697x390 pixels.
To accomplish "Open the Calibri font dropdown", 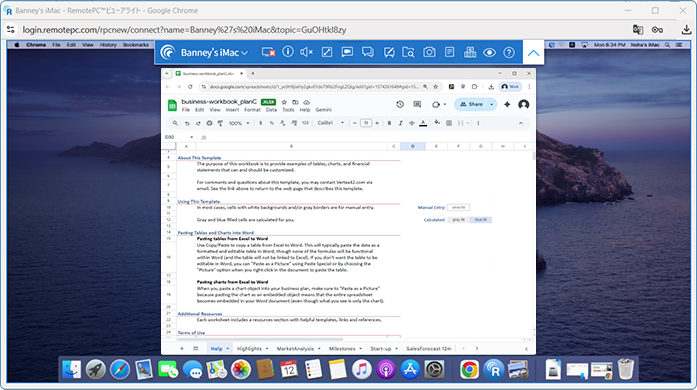I will 331,123.
